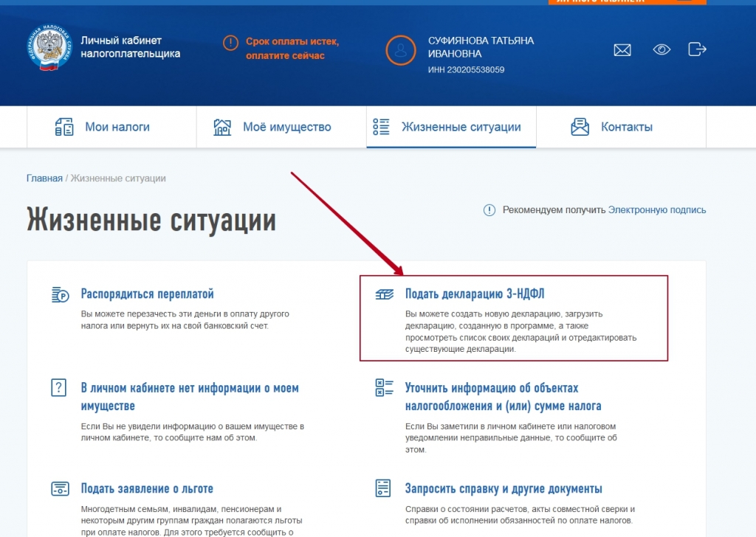This screenshot has height=537, width=756.
Task: Click the icon beside Подать заявление о льготе
Action: pyautogui.click(x=60, y=488)
